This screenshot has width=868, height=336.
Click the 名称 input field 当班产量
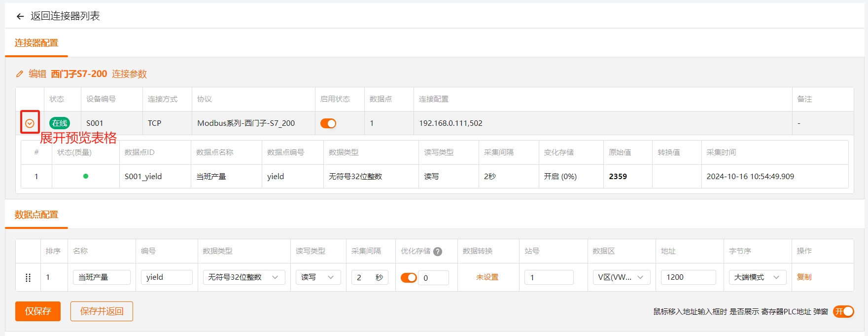click(x=102, y=277)
